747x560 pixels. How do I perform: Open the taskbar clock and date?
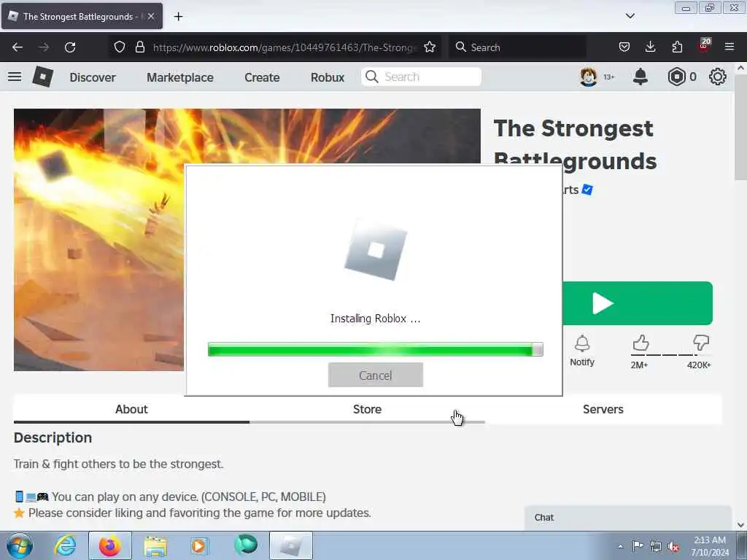click(710, 546)
